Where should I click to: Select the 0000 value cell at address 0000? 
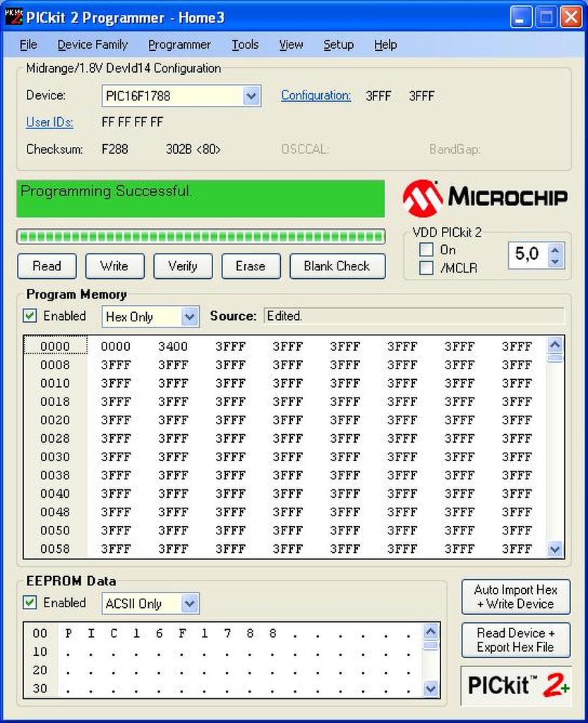[116, 346]
